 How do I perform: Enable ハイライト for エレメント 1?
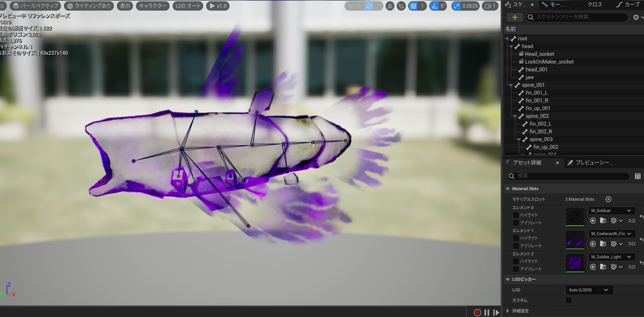[516, 238]
